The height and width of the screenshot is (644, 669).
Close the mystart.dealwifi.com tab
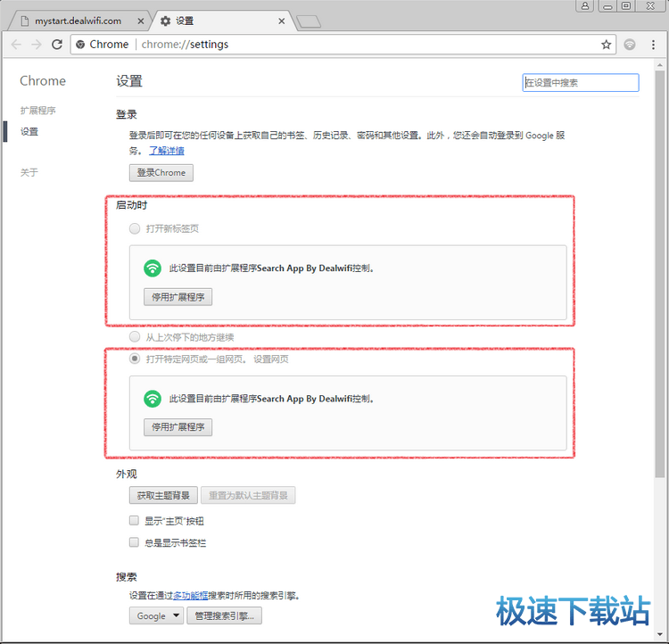pyautogui.click(x=140, y=21)
